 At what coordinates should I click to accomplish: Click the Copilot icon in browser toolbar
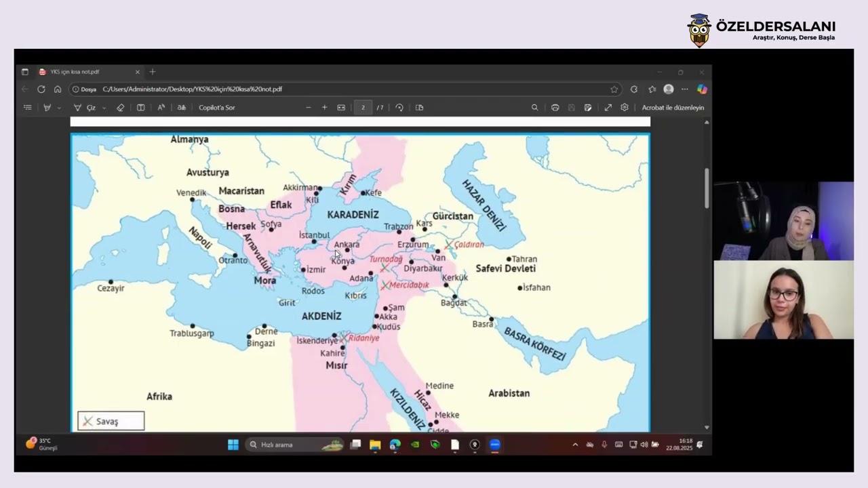tap(702, 89)
